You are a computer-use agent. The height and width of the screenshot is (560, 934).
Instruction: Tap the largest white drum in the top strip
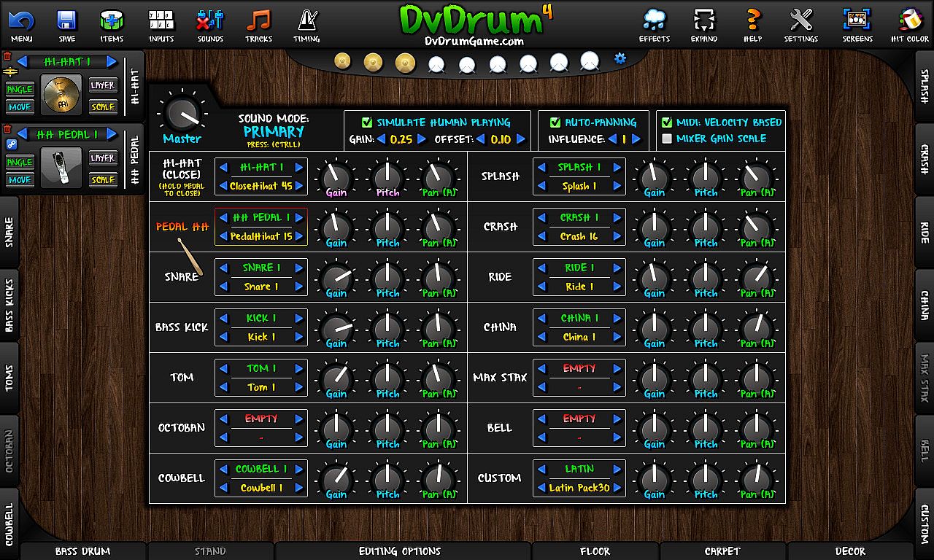[590, 62]
